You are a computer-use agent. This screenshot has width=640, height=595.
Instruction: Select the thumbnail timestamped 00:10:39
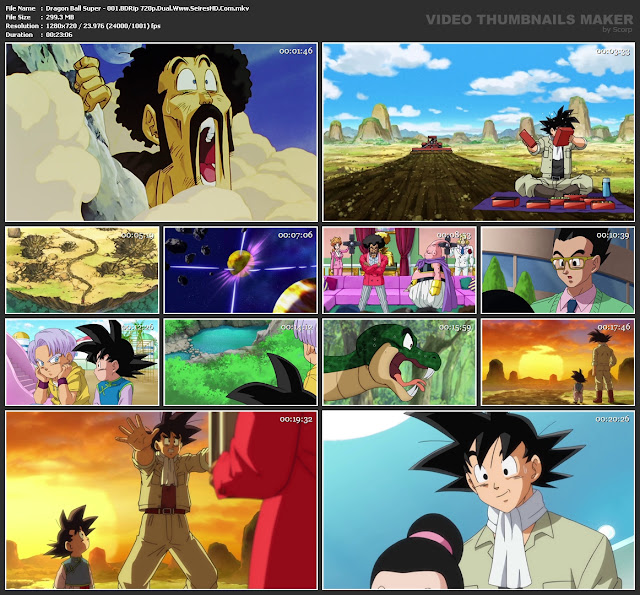coord(558,270)
